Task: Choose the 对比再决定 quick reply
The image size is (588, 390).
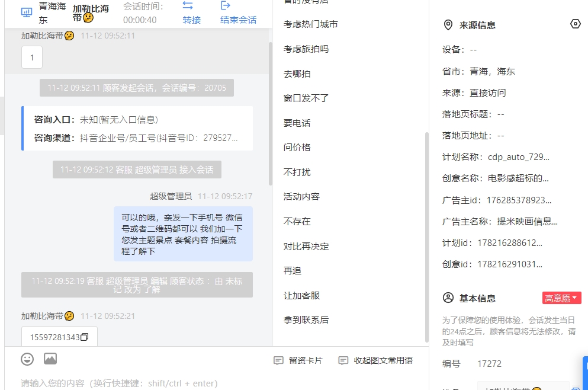Action: (x=306, y=247)
